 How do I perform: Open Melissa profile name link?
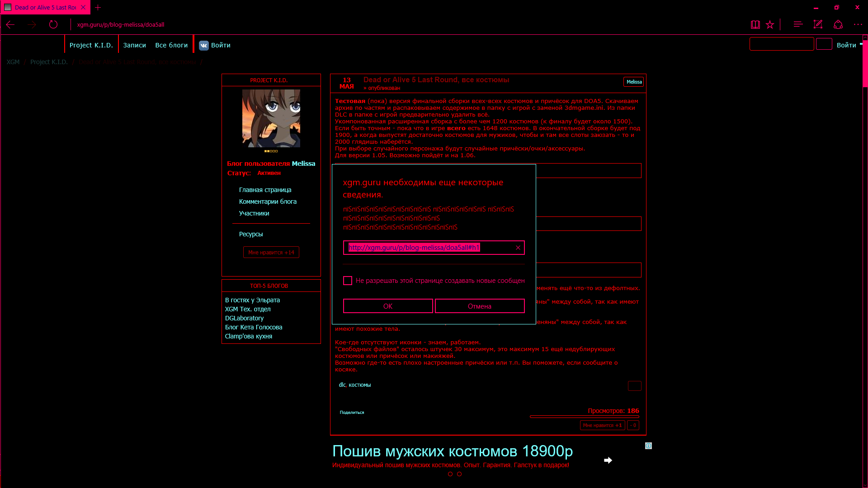pos(303,164)
